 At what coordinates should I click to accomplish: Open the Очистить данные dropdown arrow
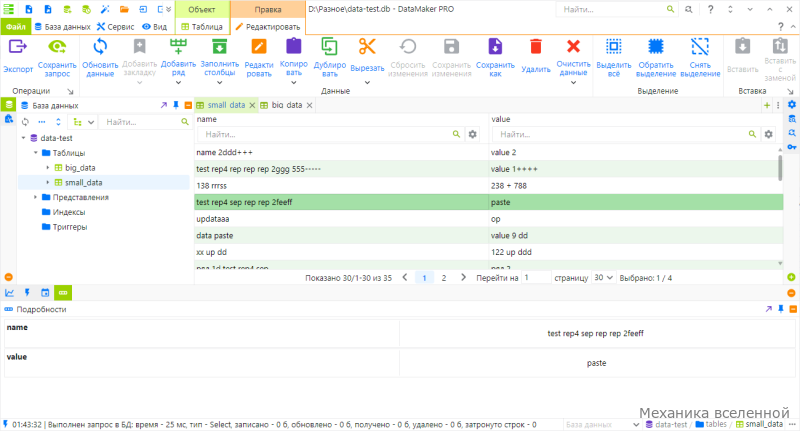(573, 83)
